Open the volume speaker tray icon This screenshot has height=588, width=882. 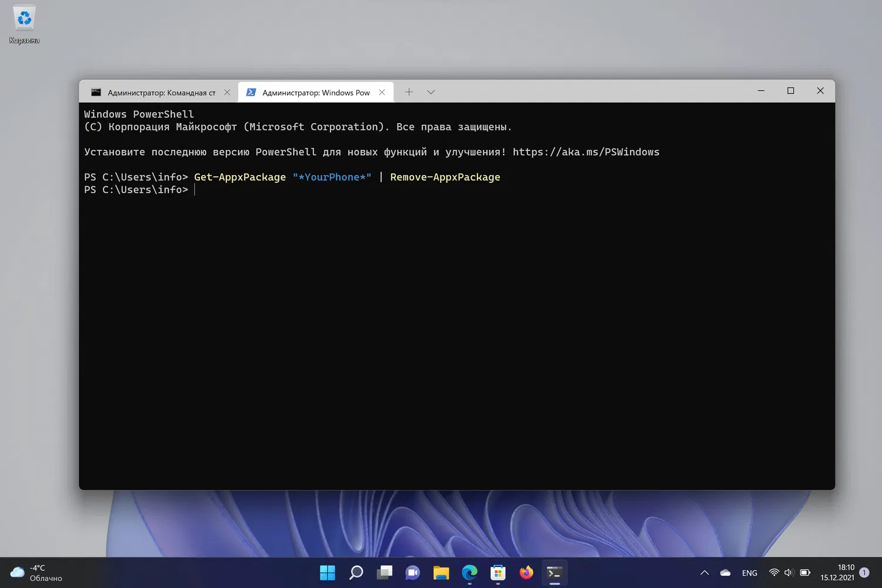tap(789, 573)
